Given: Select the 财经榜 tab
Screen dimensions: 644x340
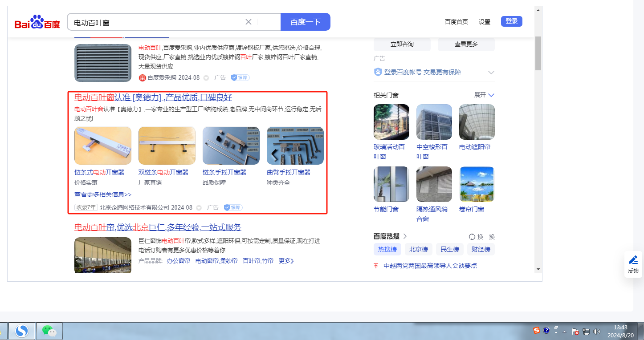Looking at the screenshot, I should tap(481, 249).
